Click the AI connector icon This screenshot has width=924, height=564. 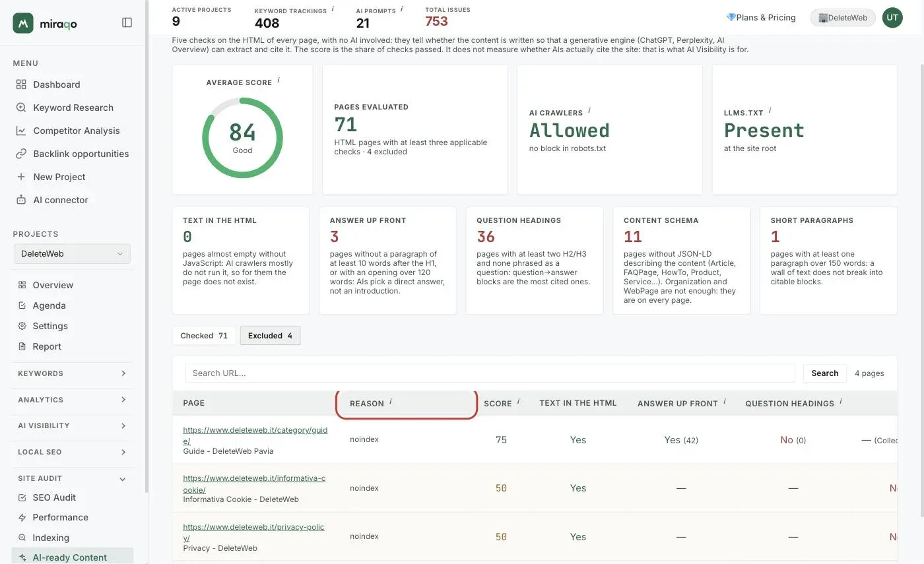point(21,200)
